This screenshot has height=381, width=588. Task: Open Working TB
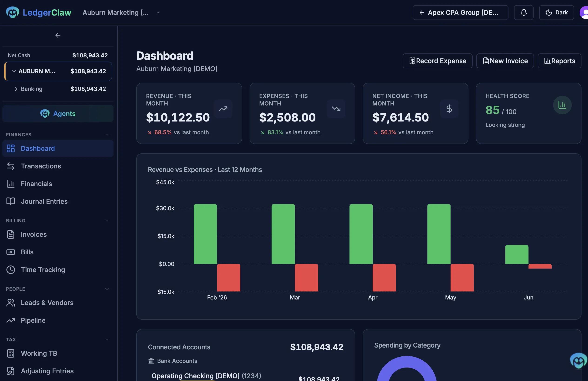pyautogui.click(x=58, y=353)
